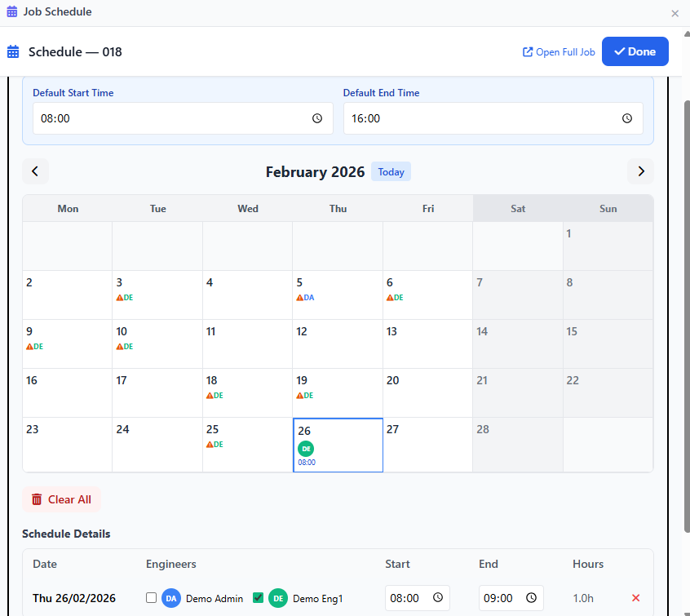This screenshot has width=690, height=616.
Task: Open the clock picker in the End field
Action: click(532, 597)
